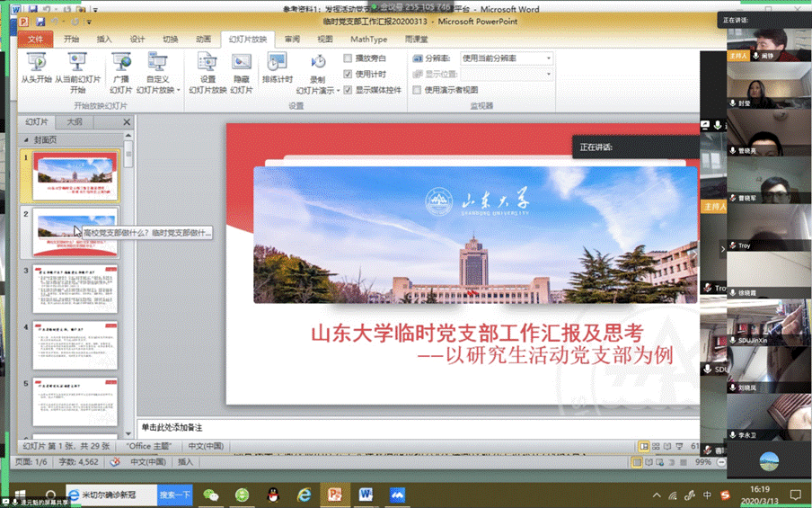Open the MathType ribbon tab
Viewport: 812px width, 508px height.
pos(368,40)
